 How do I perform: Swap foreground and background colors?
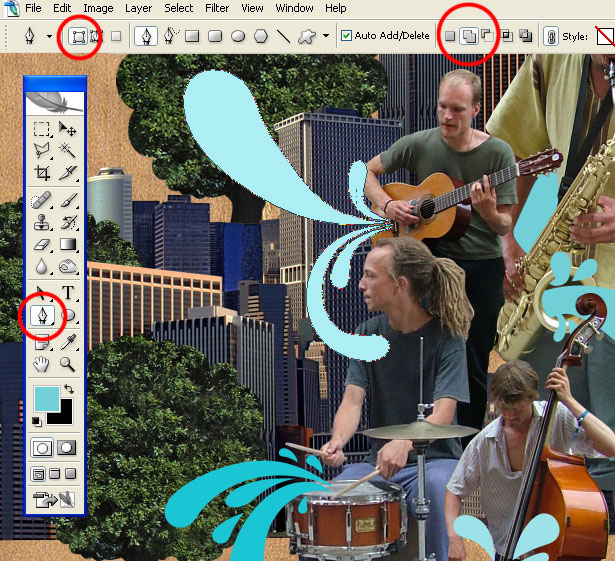(x=69, y=388)
